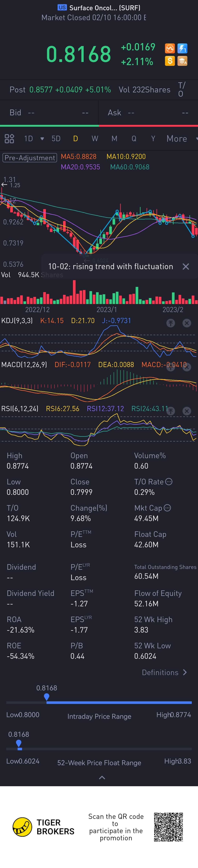Open the T/O Rate info icon
The height and width of the screenshot is (868, 198).
pos(169,481)
